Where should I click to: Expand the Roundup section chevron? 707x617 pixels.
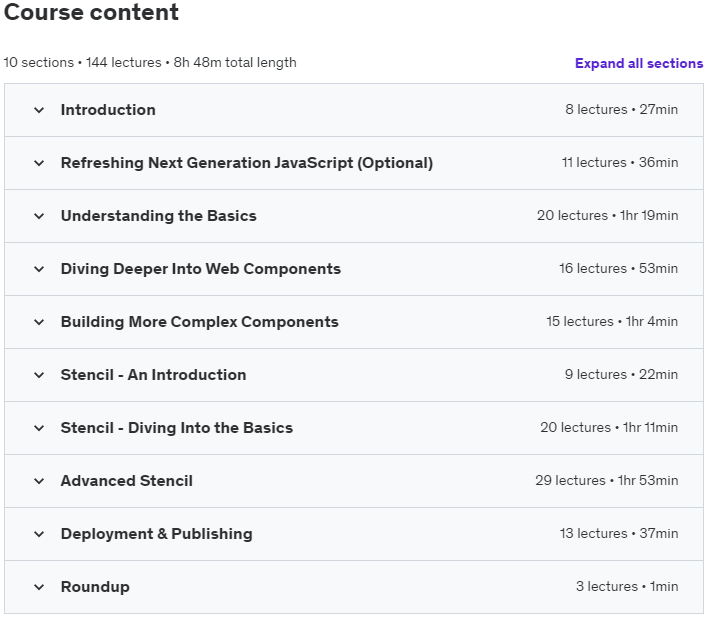click(39, 587)
